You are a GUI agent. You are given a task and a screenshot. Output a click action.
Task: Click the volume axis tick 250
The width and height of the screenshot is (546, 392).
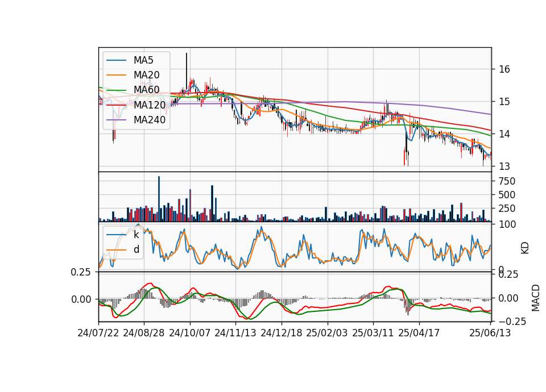pyautogui.click(x=507, y=208)
